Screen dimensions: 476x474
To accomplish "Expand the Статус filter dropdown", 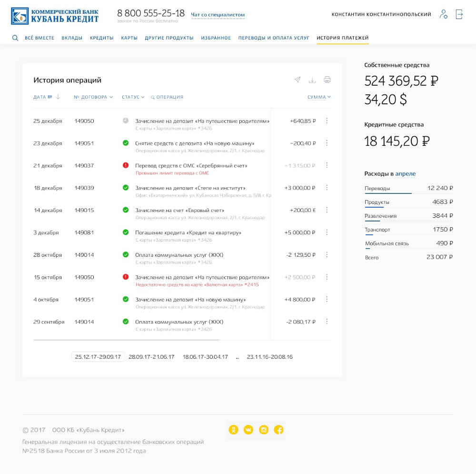I will pyautogui.click(x=133, y=97).
